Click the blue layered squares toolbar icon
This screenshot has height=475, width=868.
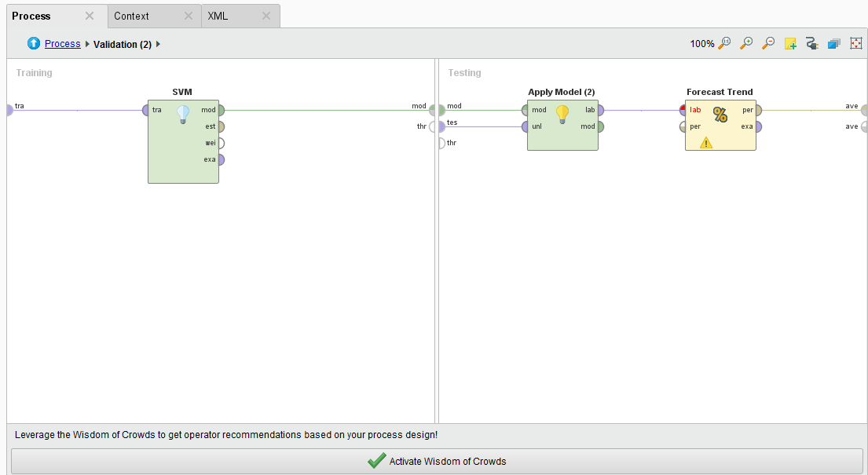[x=833, y=43]
